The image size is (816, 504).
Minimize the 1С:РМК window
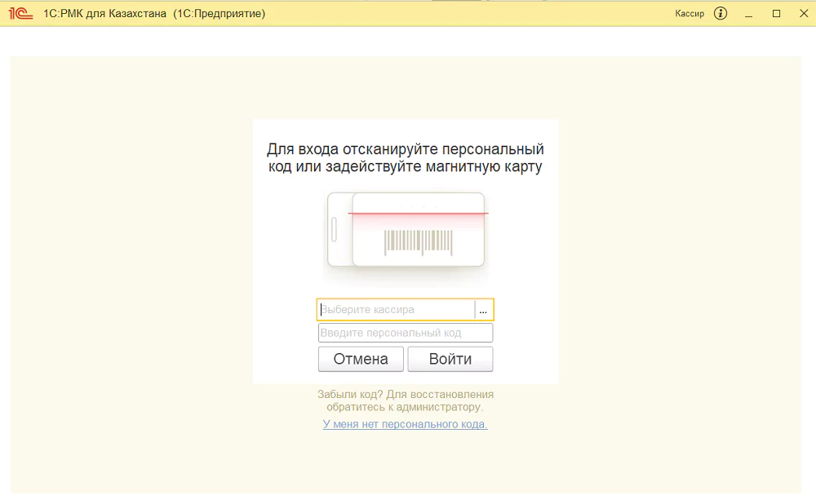748,14
